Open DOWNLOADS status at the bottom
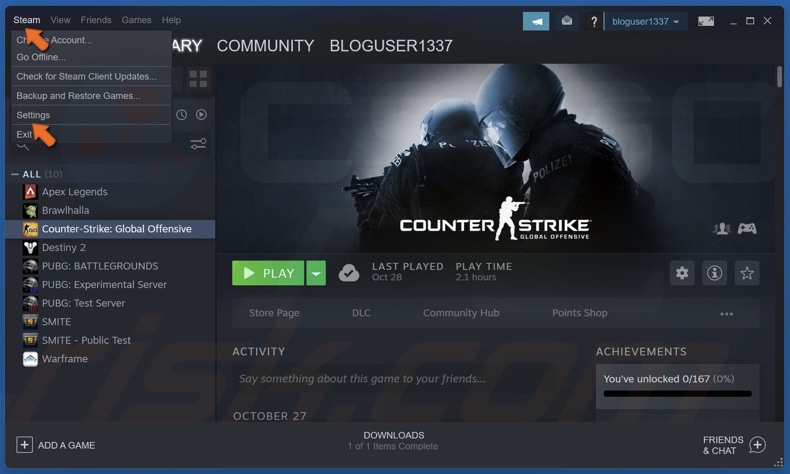The image size is (790, 474). point(393,441)
